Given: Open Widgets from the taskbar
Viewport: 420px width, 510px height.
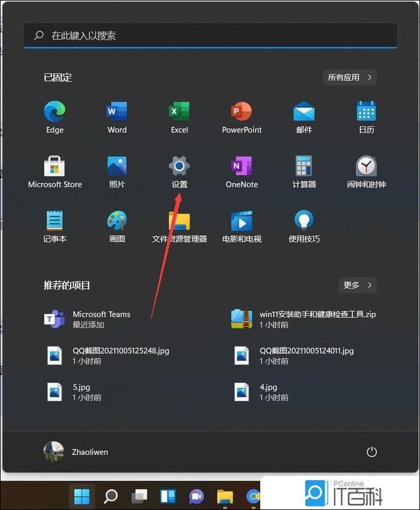Looking at the screenshot, I should [x=168, y=496].
